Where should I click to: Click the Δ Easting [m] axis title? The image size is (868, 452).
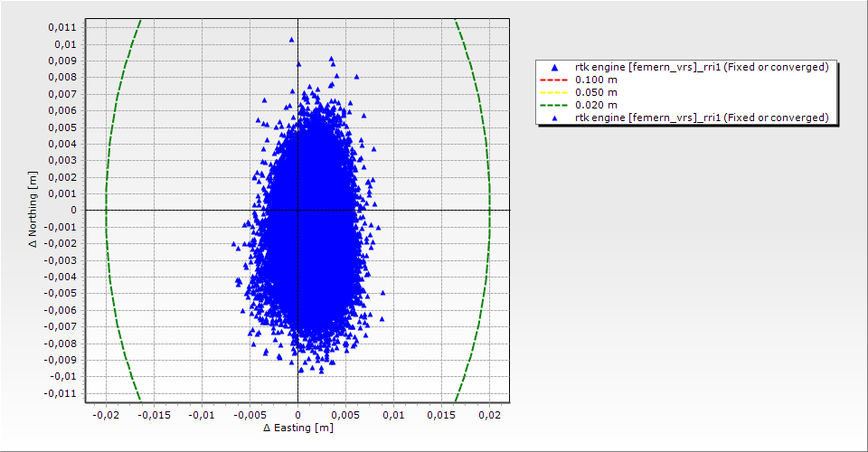[297, 428]
